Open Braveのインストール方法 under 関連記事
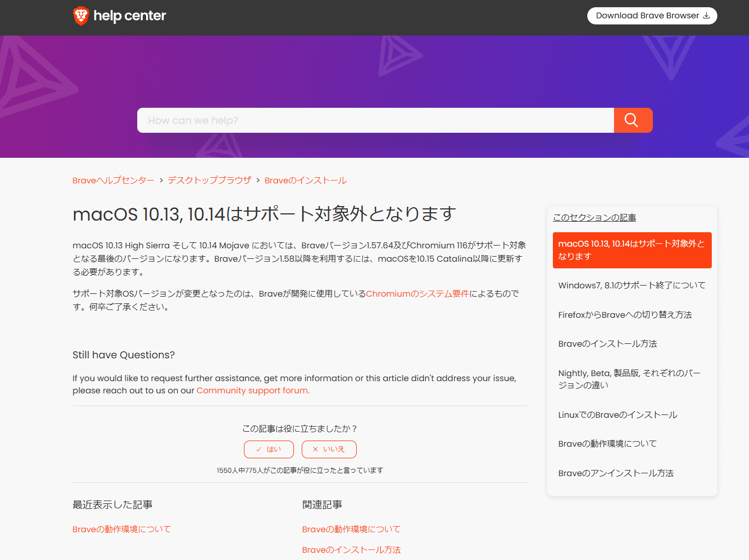Viewport: 749px width, 560px height. (x=351, y=550)
